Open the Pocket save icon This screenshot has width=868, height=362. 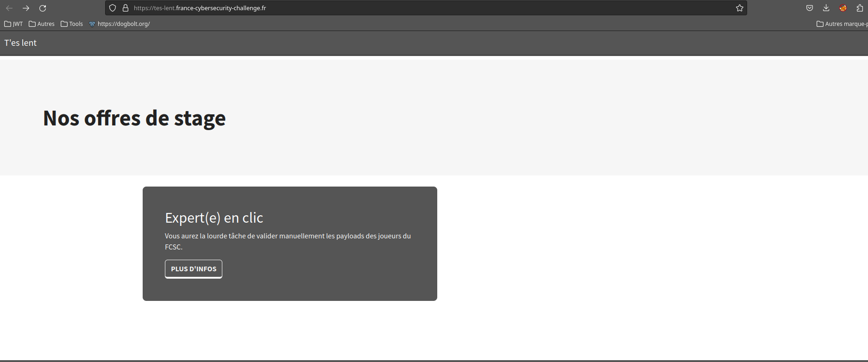pos(810,8)
